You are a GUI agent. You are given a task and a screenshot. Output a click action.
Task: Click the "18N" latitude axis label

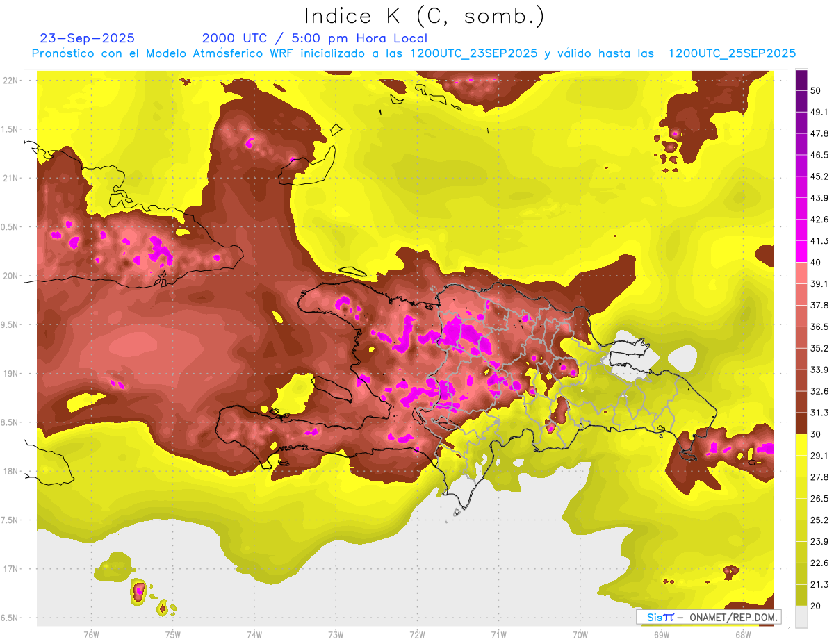(x=11, y=471)
